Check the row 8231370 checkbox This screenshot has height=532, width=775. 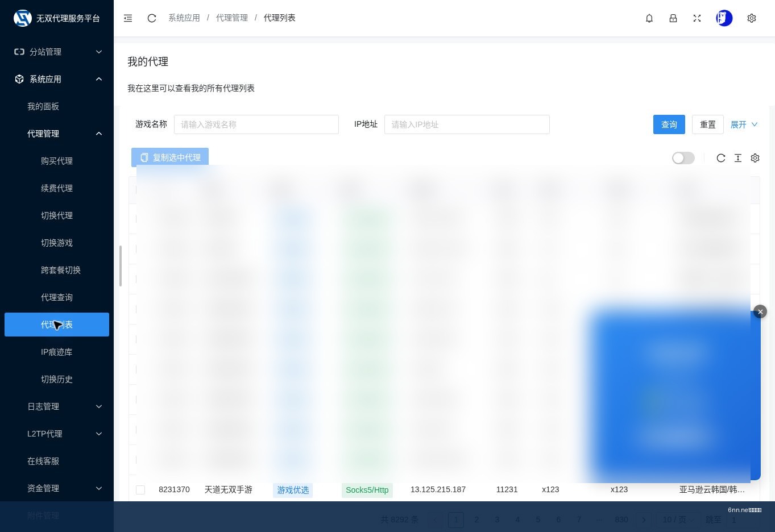(140, 490)
